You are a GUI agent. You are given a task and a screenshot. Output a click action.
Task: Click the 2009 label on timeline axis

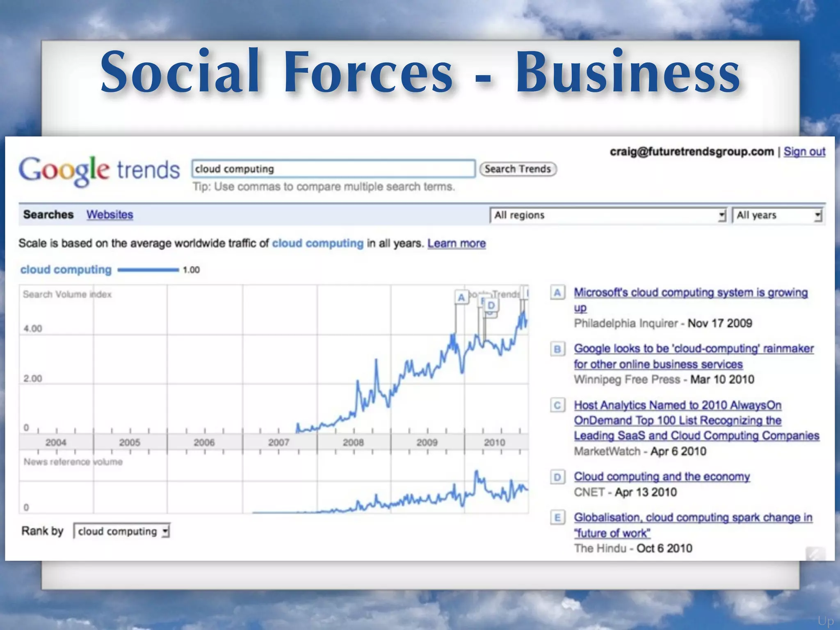click(x=427, y=443)
